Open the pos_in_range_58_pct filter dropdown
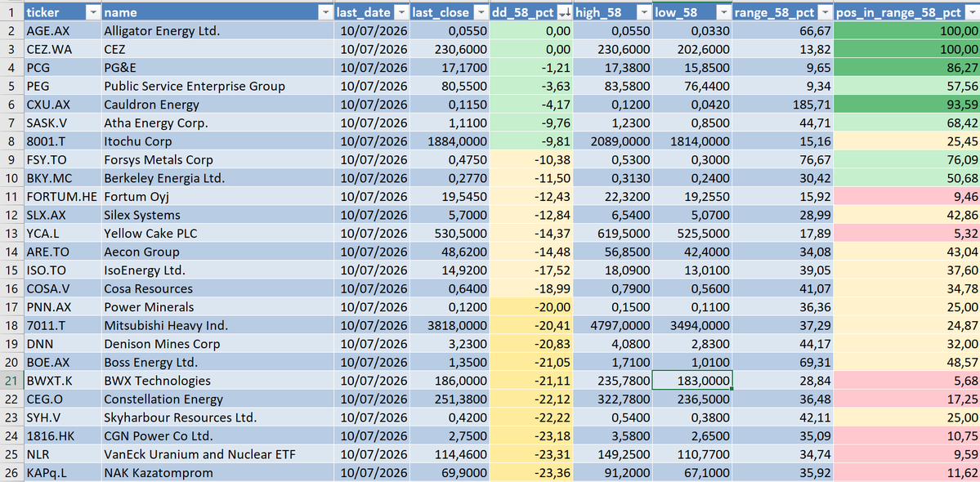 [971, 12]
